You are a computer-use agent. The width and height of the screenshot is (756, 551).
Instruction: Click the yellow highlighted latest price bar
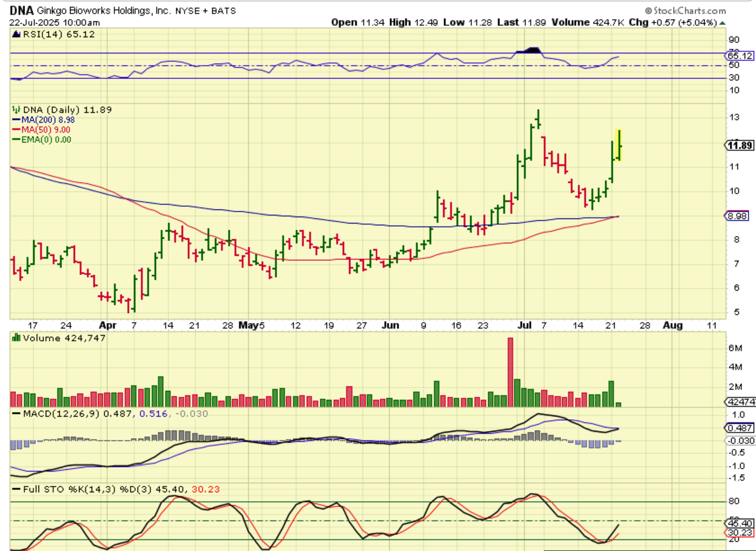point(618,145)
